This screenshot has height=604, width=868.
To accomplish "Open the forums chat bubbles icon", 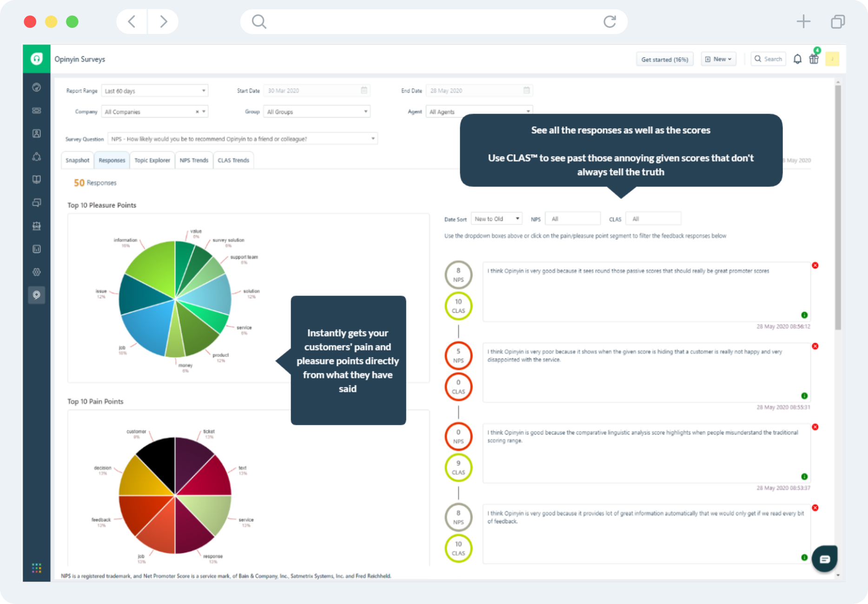I will click(x=37, y=203).
